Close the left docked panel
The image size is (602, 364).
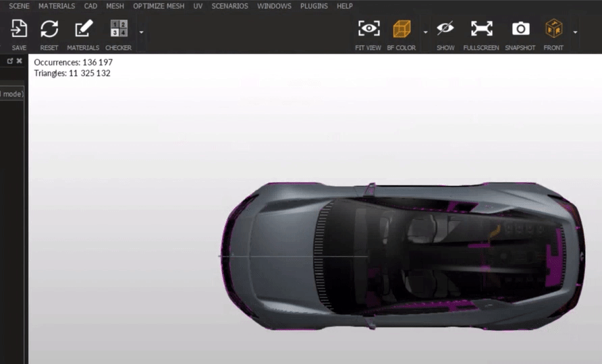pyautogui.click(x=19, y=61)
